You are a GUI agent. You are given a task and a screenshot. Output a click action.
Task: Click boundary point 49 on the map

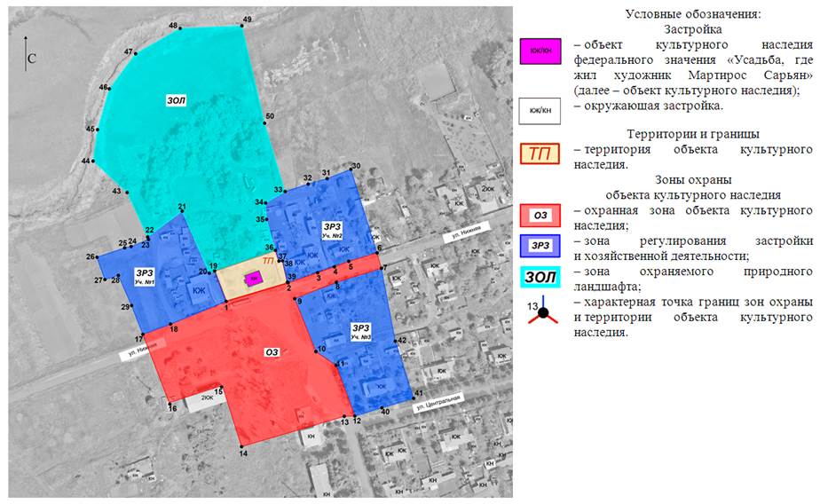[241, 25]
